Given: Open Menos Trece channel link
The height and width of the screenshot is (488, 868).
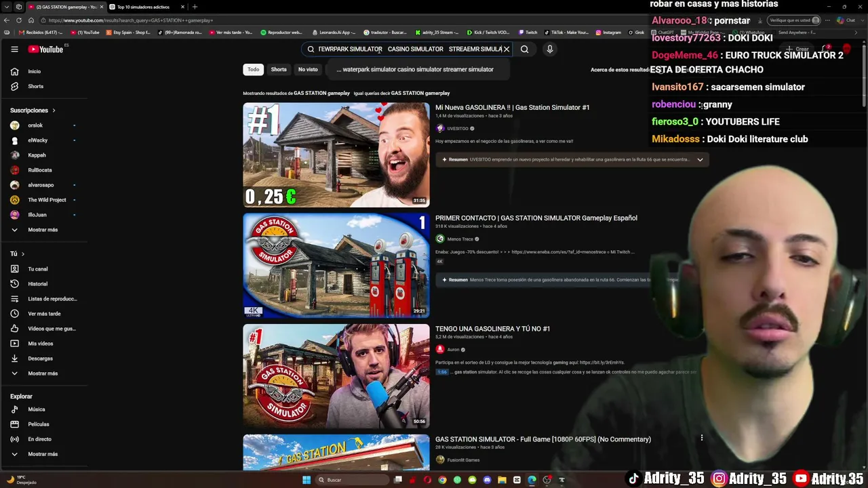Looking at the screenshot, I should click(x=460, y=239).
